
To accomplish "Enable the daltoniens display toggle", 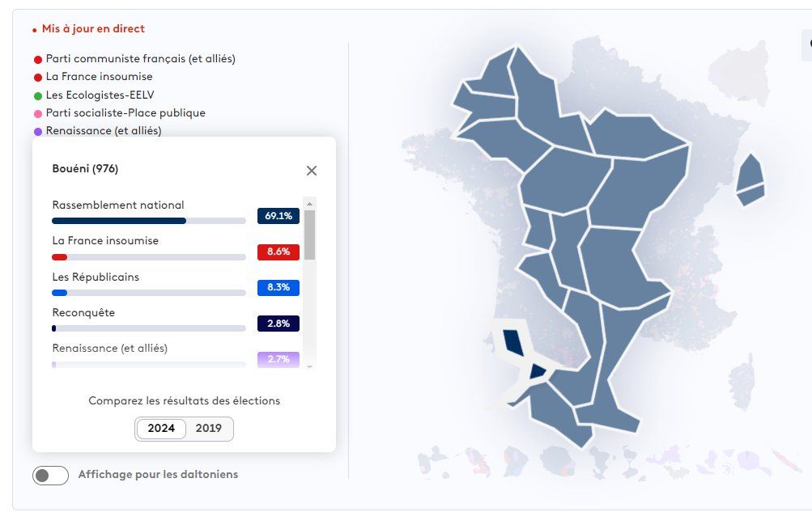I will coord(50,476).
